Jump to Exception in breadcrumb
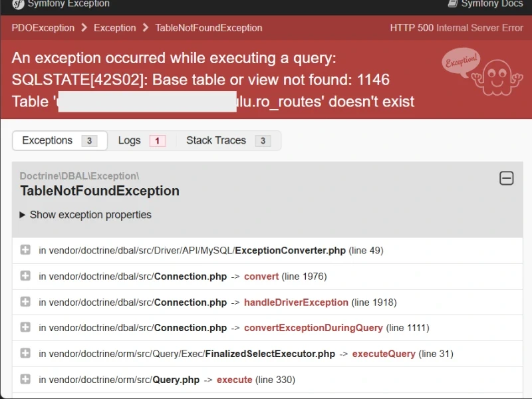The width and height of the screenshot is (532, 399). tap(114, 28)
